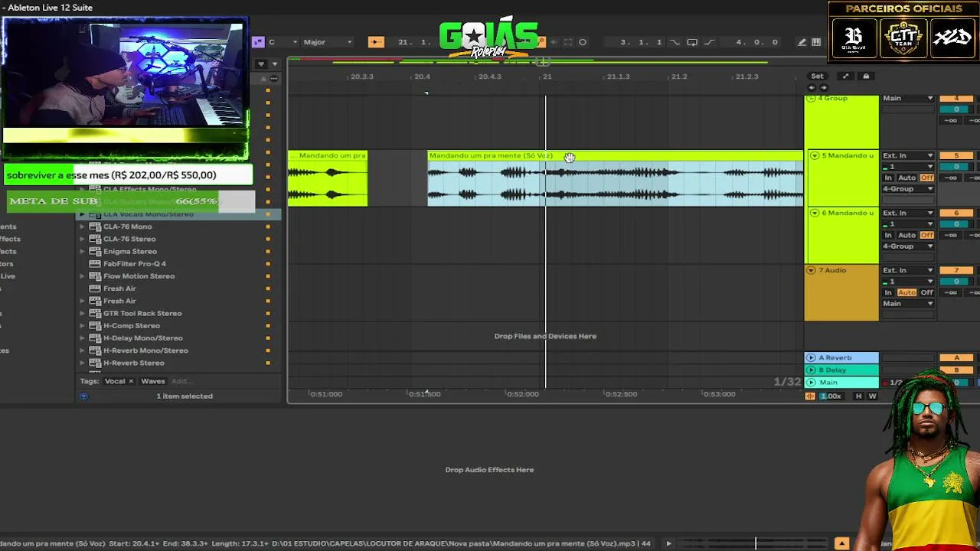The image size is (980, 551).
Task: Select Flow Motion Stereo plugin
Action: click(x=139, y=276)
